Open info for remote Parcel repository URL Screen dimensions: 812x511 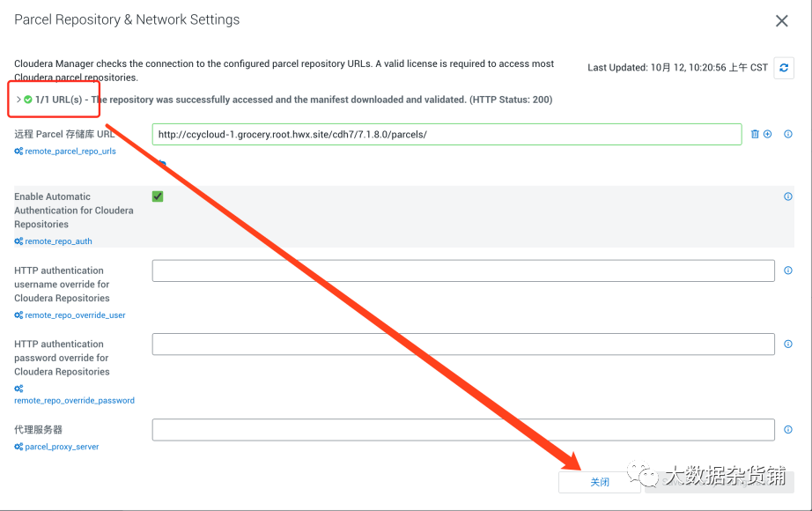tap(787, 134)
